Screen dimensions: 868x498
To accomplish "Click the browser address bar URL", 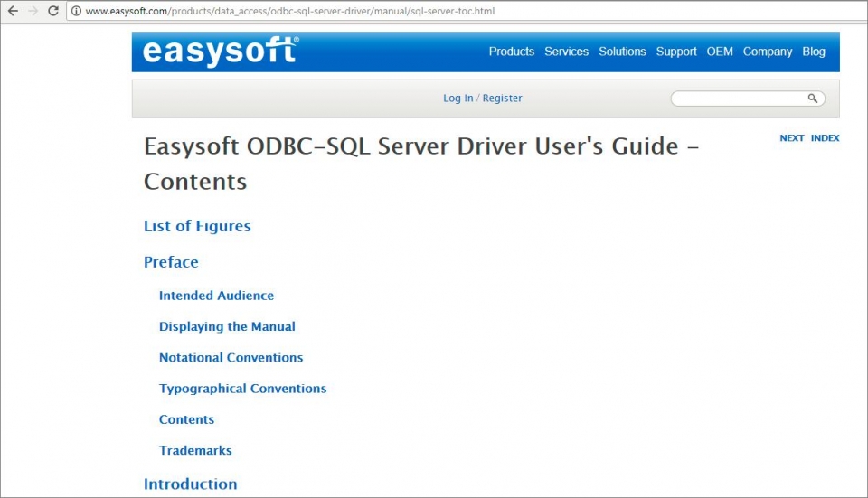I will 289,12.
